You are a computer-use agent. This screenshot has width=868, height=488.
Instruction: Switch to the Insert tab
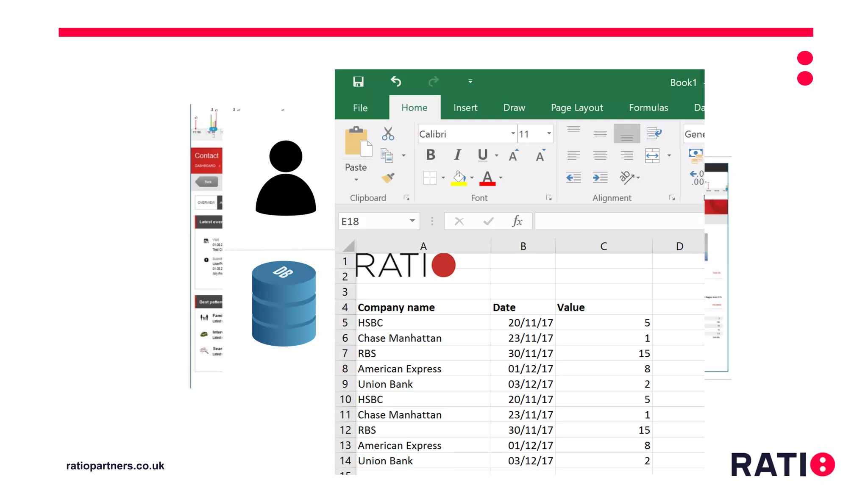click(465, 108)
